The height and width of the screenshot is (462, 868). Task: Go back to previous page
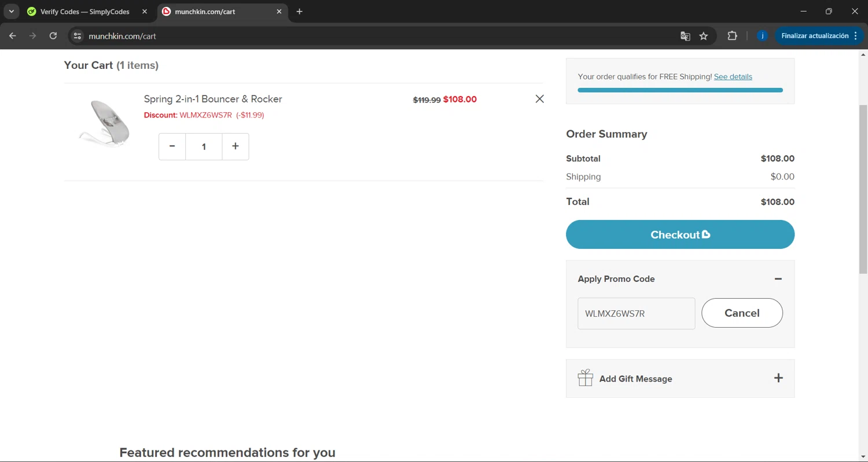[x=13, y=36]
